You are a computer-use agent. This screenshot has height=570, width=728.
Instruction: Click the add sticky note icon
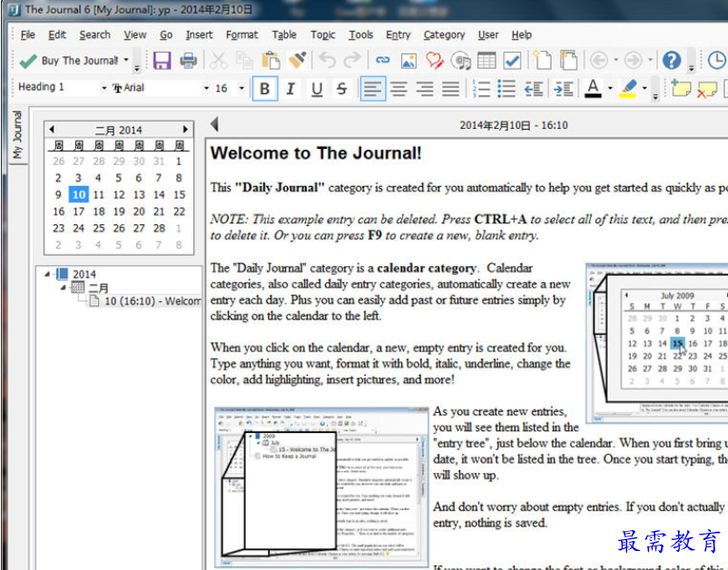click(x=681, y=88)
